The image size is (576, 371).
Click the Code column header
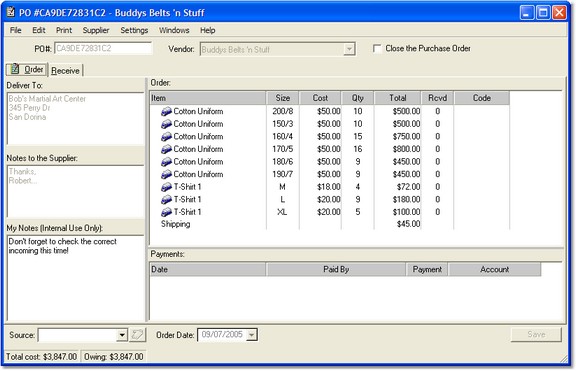482,98
